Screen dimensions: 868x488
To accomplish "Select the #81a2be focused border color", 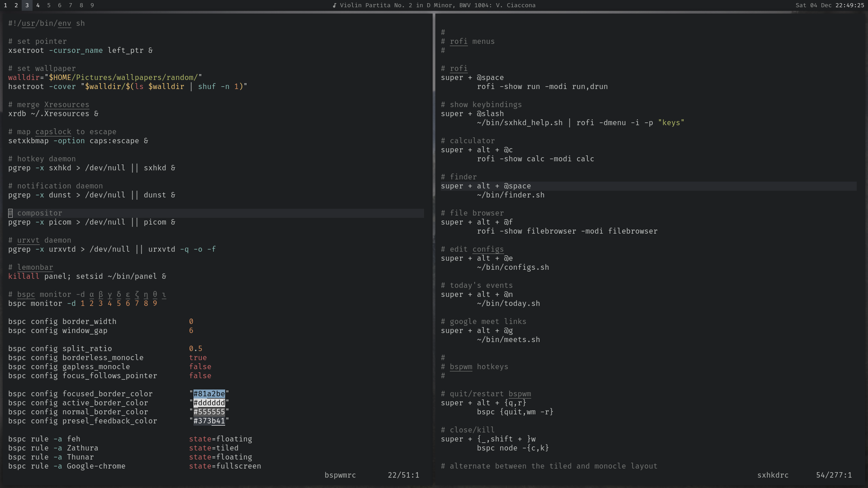I will 209,394.
